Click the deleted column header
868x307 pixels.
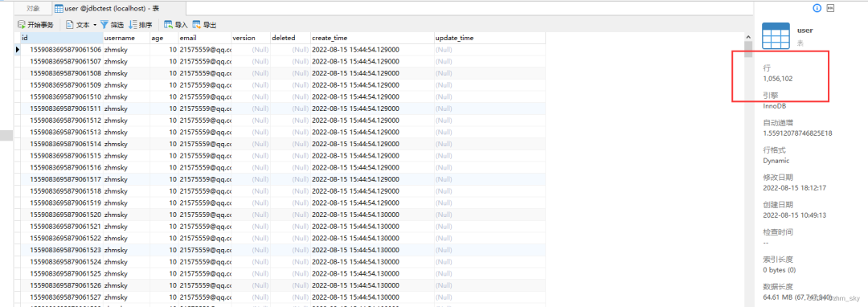click(x=290, y=38)
